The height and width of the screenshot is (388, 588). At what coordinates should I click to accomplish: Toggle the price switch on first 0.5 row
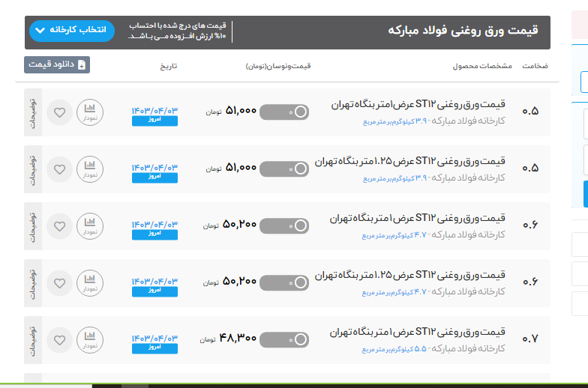[285, 112]
